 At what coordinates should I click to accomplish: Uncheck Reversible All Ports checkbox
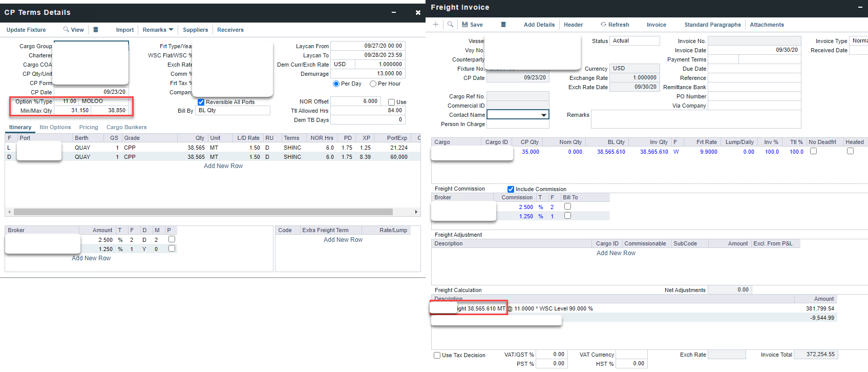click(x=201, y=102)
